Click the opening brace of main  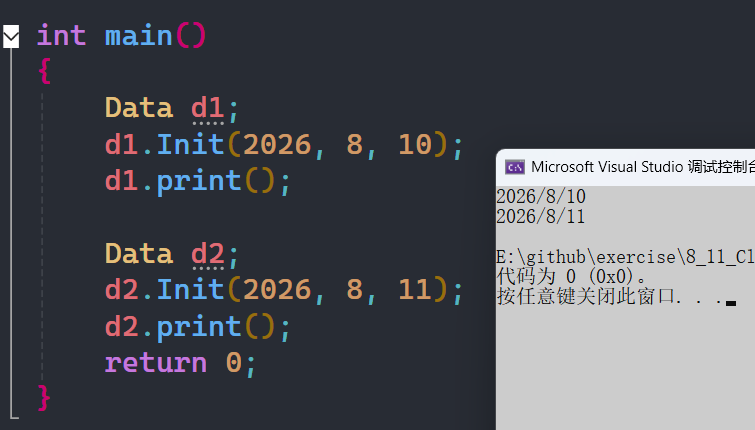coord(44,71)
